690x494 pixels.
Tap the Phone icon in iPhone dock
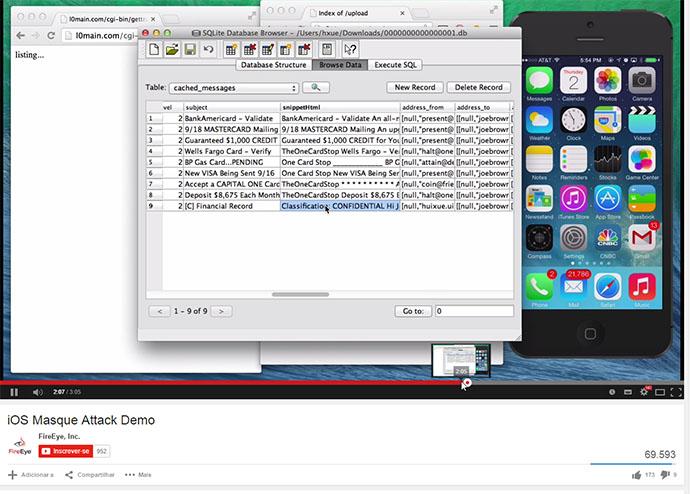pyautogui.click(x=539, y=286)
